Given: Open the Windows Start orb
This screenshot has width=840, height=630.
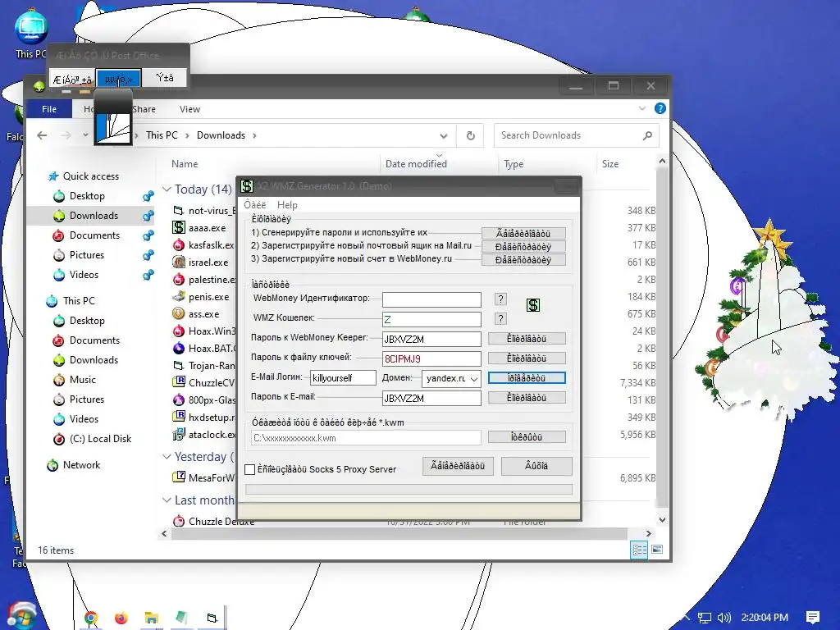Looking at the screenshot, I should 21,616.
